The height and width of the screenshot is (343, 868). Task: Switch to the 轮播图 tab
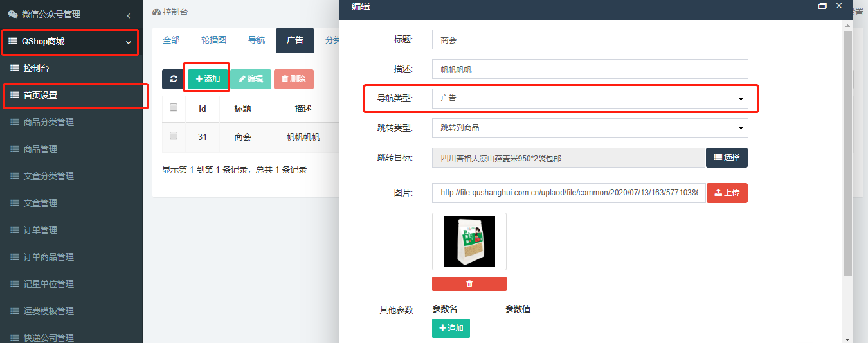click(213, 40)
